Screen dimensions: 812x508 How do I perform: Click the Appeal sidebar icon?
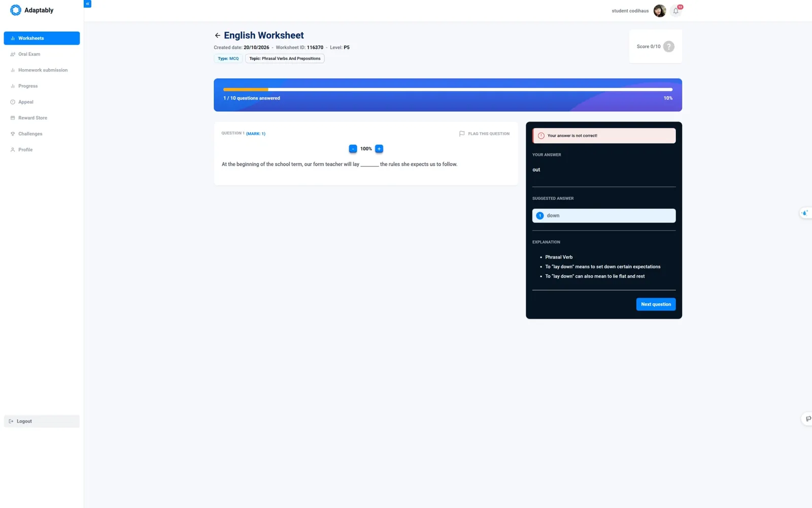point(13,102)
